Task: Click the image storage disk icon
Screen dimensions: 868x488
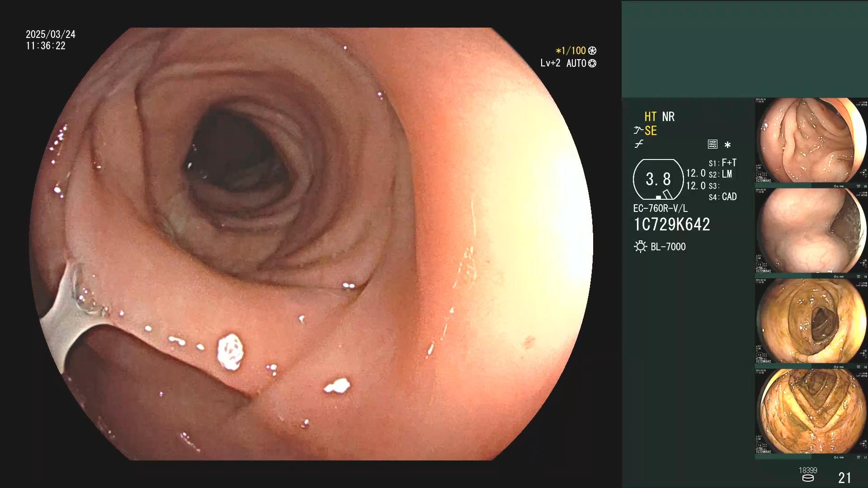Action: point(807,478)
